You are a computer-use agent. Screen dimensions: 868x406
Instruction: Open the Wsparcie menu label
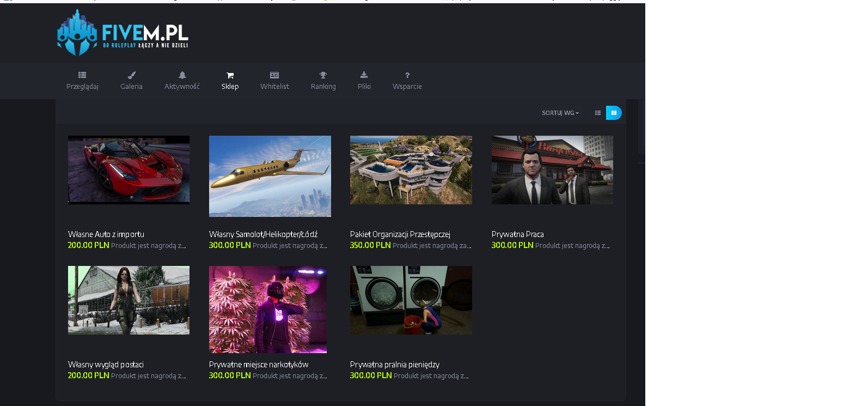[x=407, y=87]
